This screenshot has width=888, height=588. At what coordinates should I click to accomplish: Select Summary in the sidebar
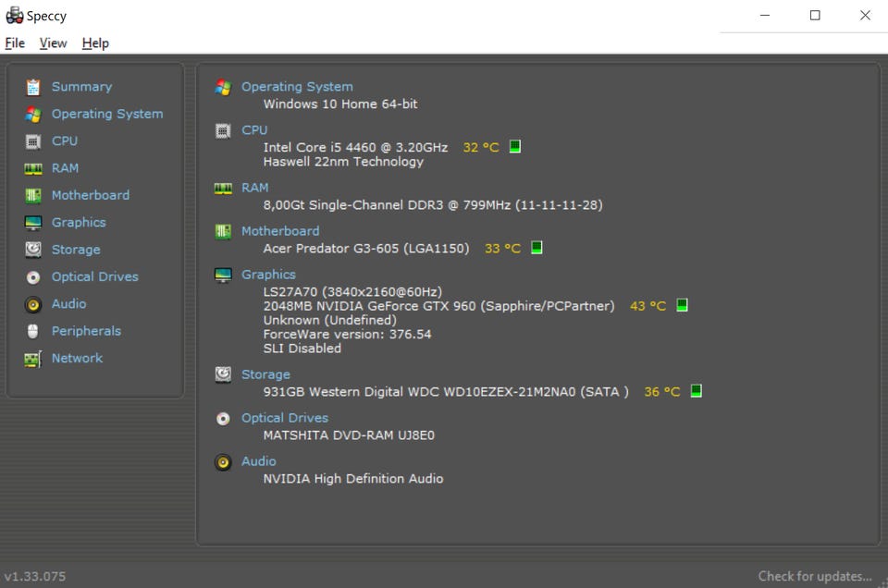tap(81, 87)
